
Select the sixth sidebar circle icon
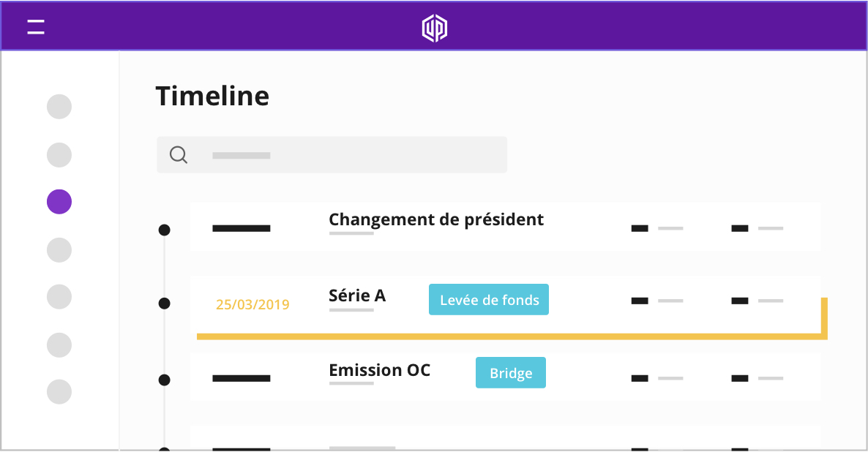point(59,345)
